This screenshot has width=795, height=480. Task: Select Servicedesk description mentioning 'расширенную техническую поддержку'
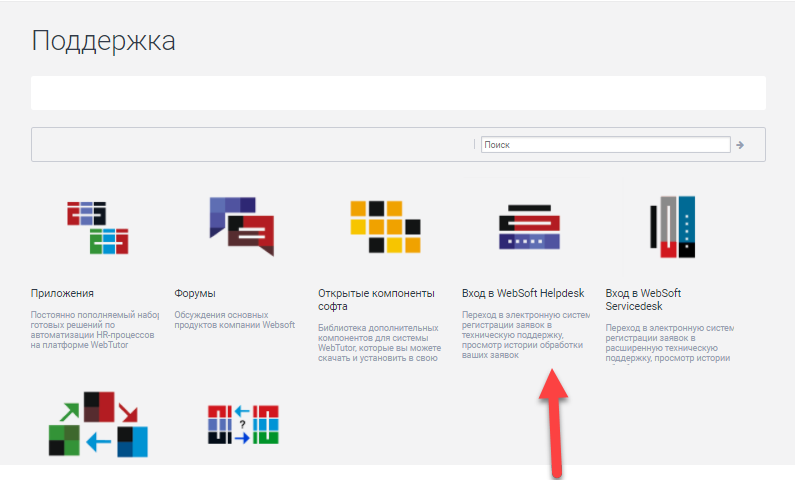669,343
